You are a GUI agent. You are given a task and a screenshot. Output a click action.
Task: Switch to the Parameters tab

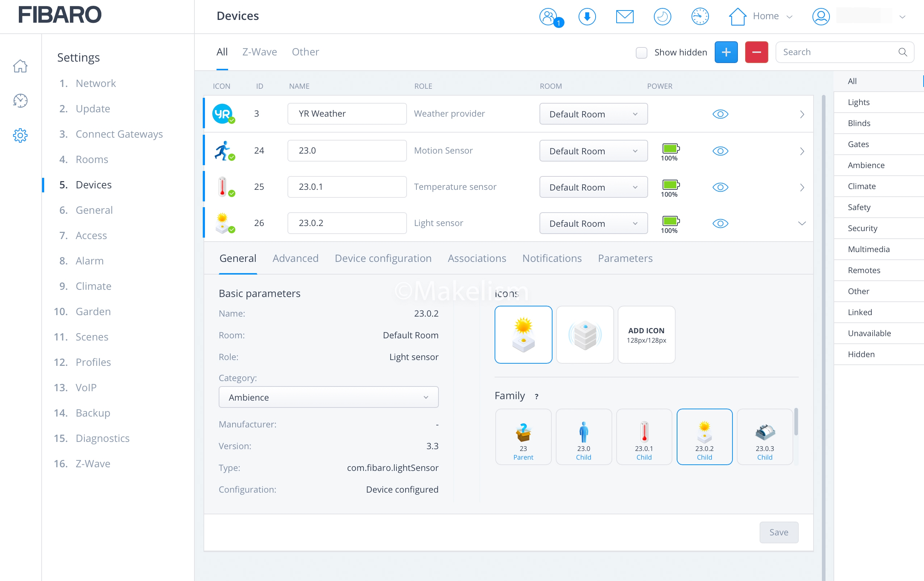click(625, 258)
